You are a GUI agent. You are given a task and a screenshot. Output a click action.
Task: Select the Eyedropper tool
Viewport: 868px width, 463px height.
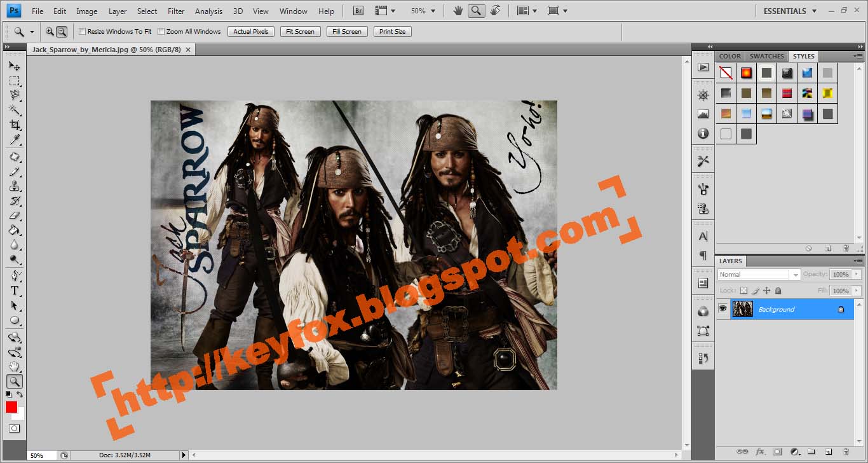click(x=14, y=140)
